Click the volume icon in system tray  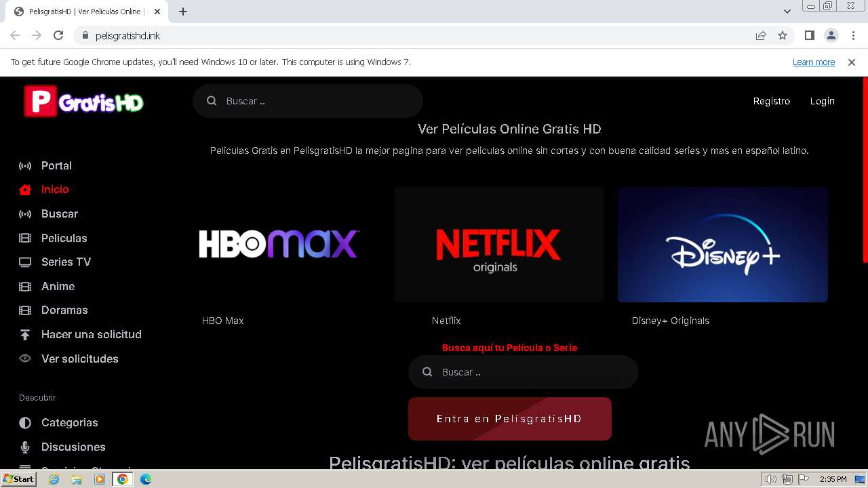[771, 479]
